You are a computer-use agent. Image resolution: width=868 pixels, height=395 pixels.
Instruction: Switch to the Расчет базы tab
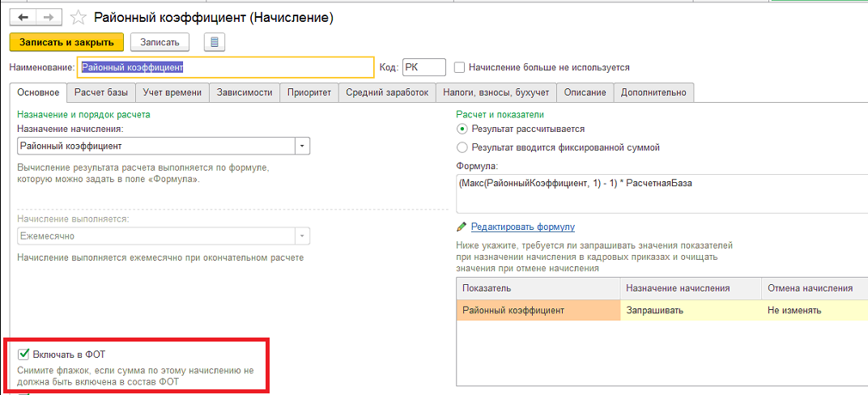(x=101, y=93)
